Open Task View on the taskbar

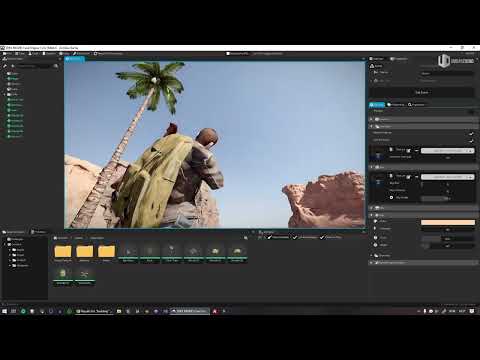(13, 311)
